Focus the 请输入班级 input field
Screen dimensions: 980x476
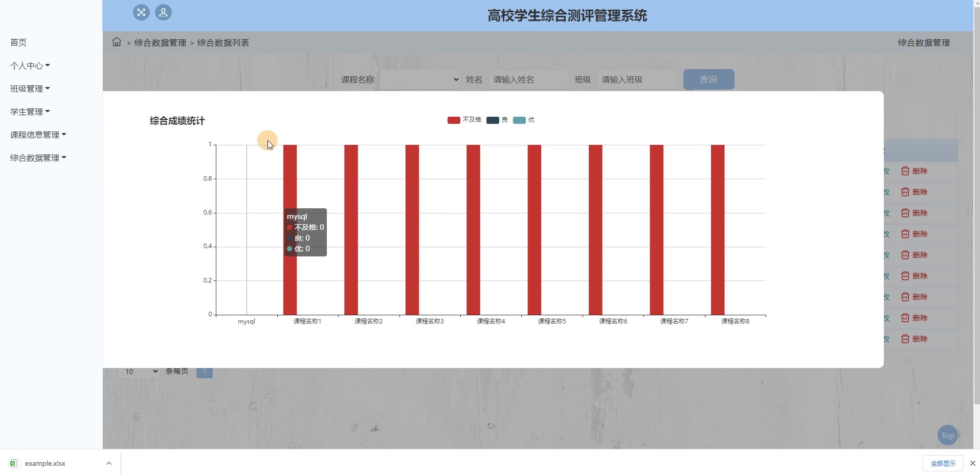coord(637,79)
